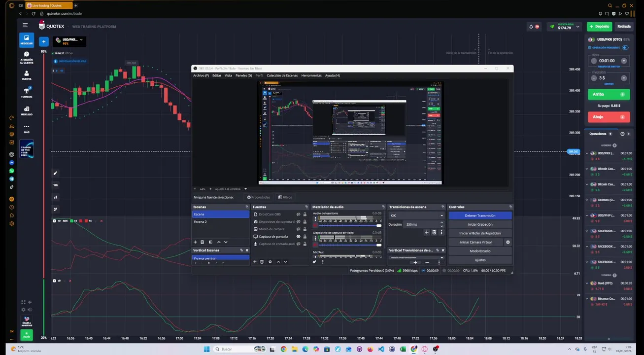Open the Negociar section in sidebar

click(x=27, y=39)
